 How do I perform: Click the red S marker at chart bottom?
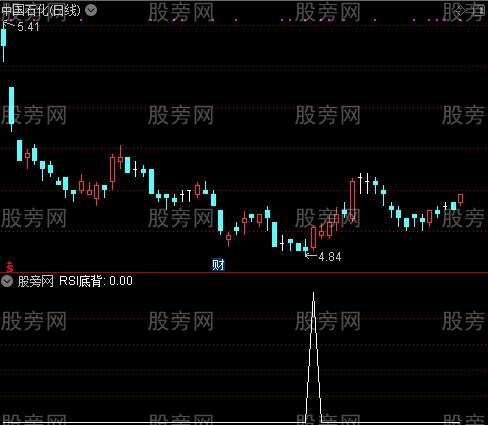pos(10,267)
